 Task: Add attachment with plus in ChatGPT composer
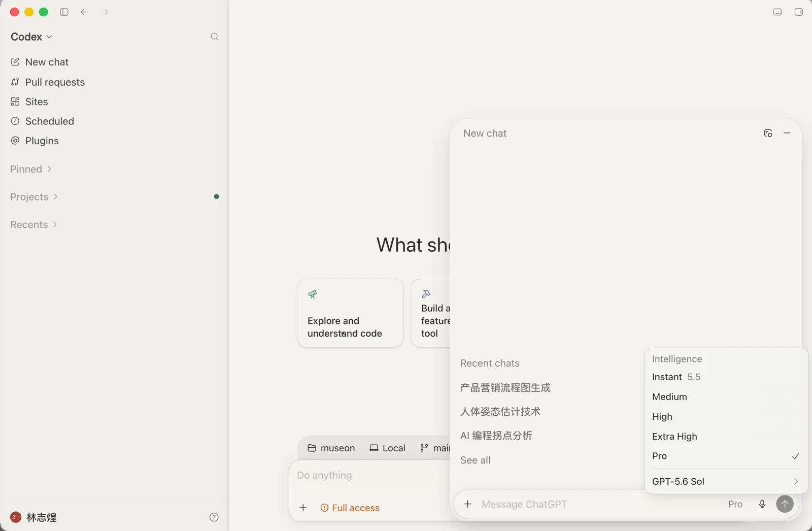click(468, 504)
